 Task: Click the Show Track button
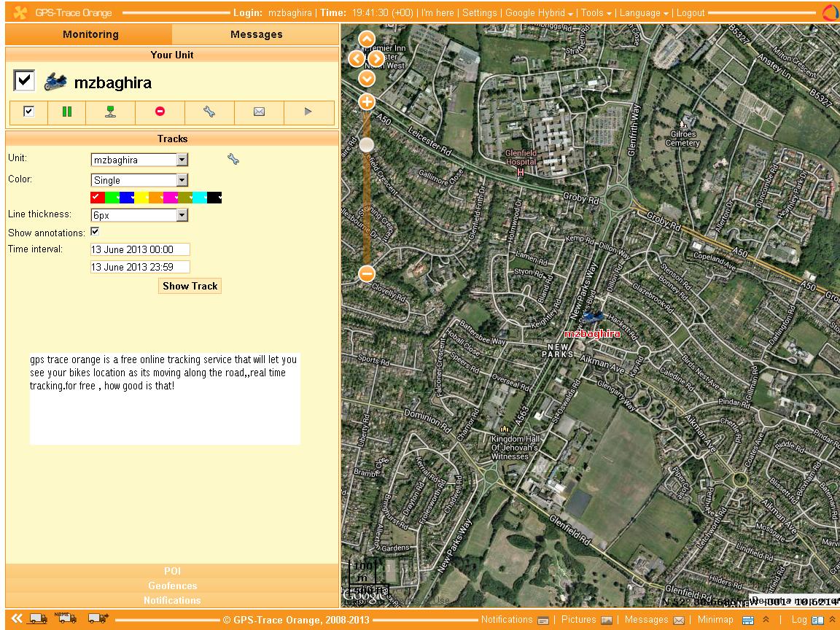click(190, 286)
